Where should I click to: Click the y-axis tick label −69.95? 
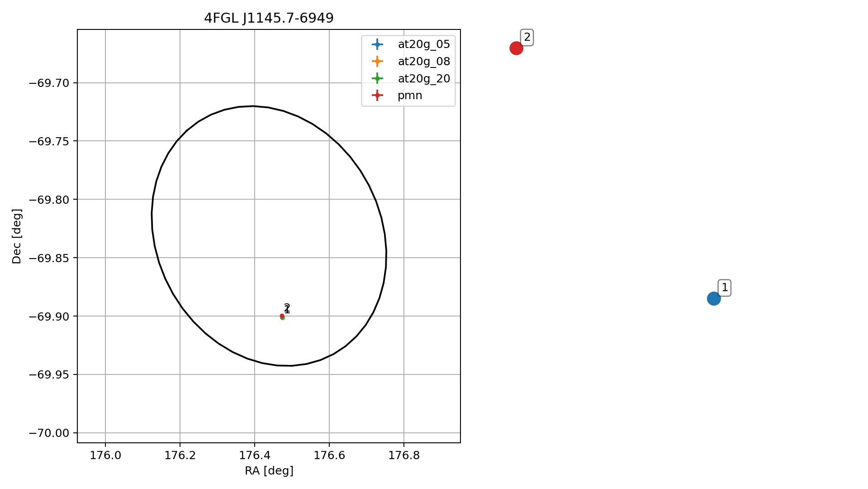click(49, 375)
